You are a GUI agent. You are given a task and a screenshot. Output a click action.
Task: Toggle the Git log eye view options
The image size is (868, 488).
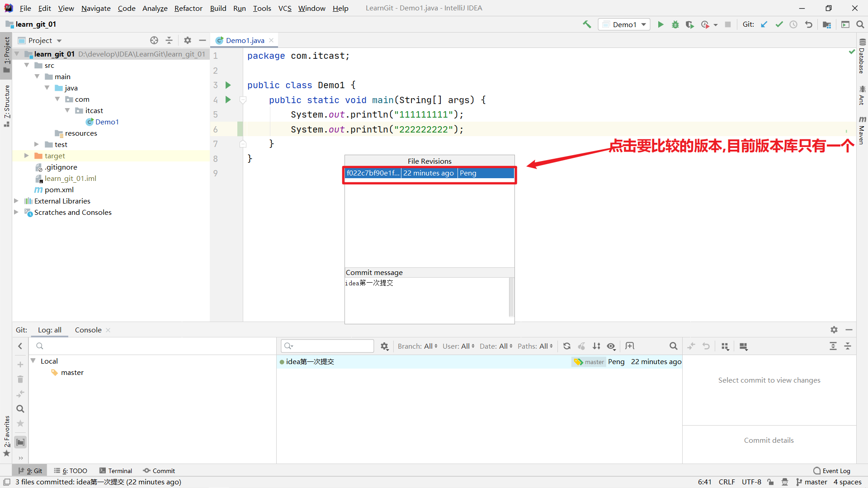(x=611, y=346)
